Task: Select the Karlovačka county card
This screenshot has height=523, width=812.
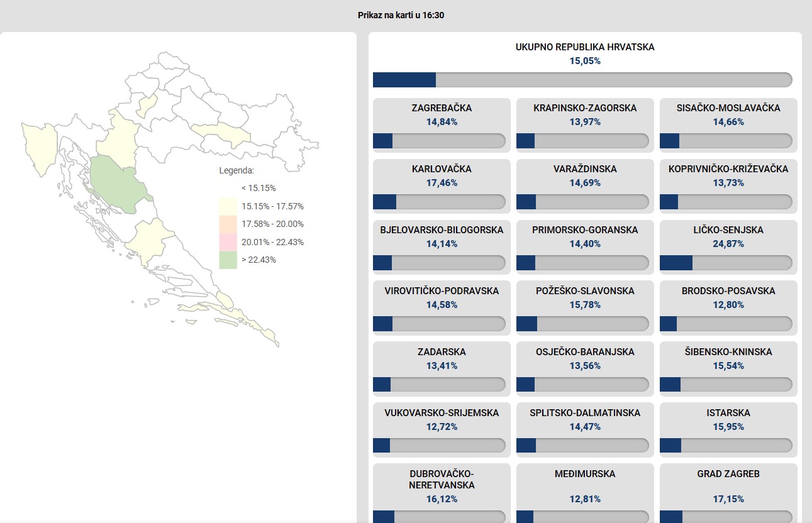Action: [442, 186]
